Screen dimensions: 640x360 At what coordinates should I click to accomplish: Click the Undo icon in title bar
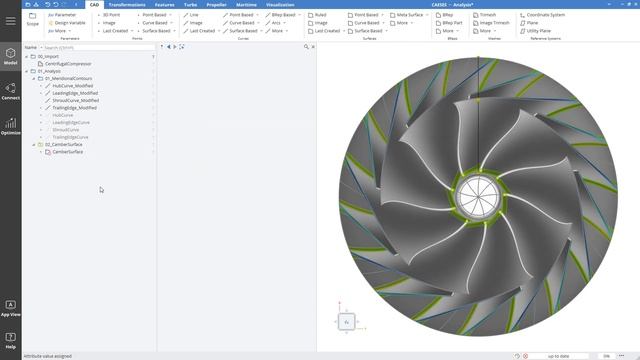(x=47, y=4)
